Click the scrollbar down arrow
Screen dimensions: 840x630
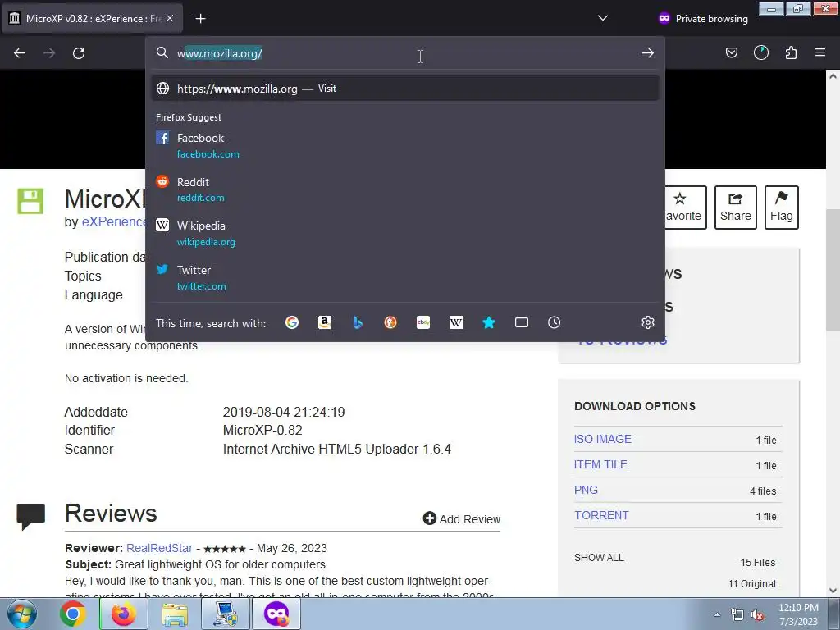pyautogui.click(x=833, y=591)
